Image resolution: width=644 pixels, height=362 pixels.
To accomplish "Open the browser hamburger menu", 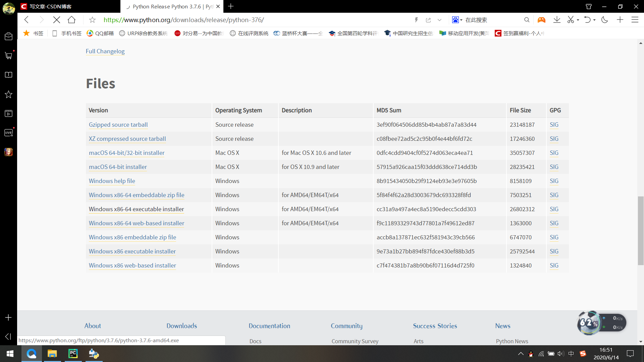I will click(x=635, y=20).
